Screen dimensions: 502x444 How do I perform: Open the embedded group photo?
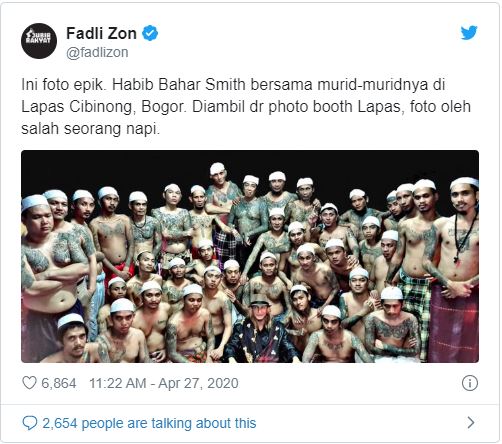[x=250, y=256]
